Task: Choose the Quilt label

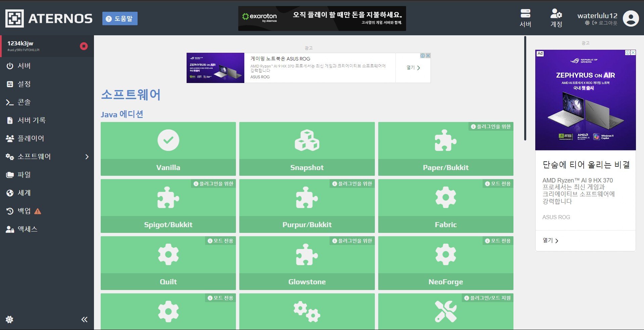Action: [168, 282]
